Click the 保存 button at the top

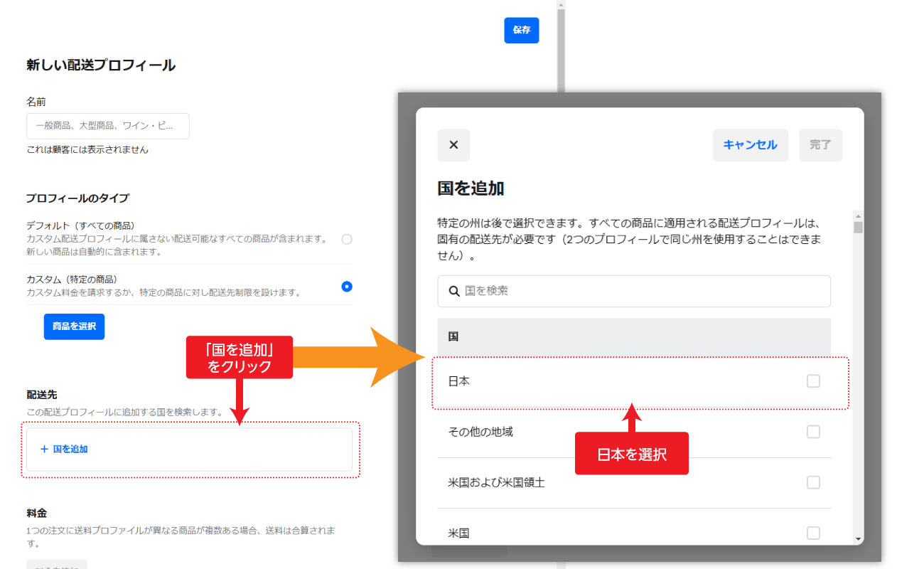(521, 30)
